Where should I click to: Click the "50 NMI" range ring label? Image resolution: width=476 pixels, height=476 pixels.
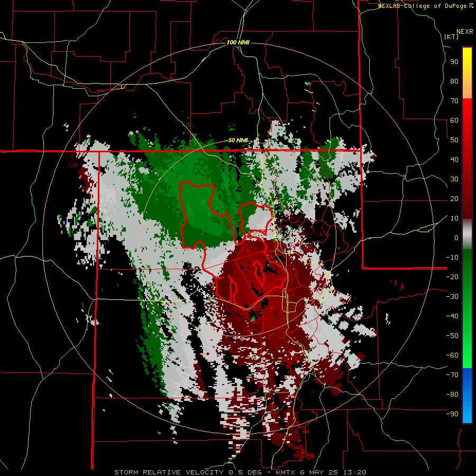pos(238,140)
